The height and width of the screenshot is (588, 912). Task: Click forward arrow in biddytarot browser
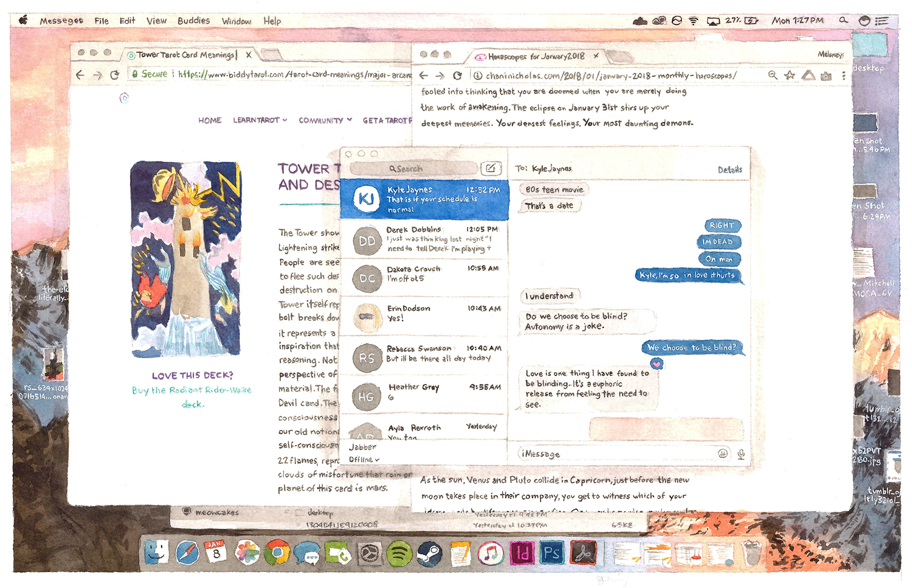tap(97, 75)
